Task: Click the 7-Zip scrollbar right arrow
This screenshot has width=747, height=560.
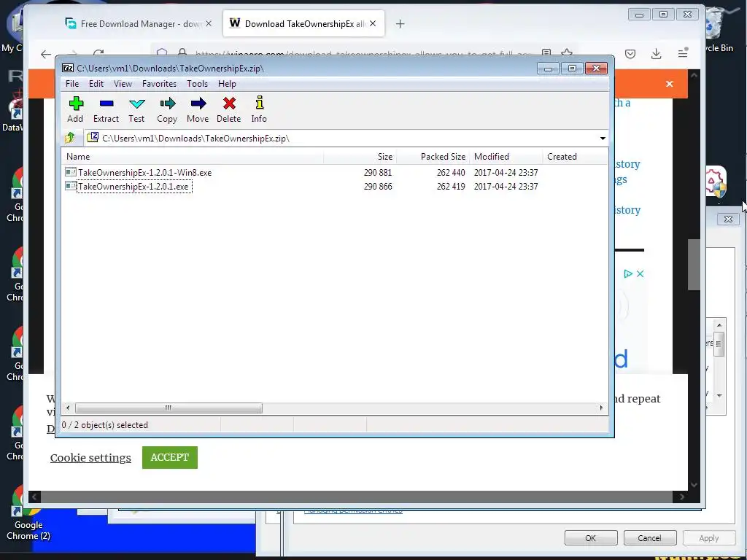Action: [601, 408]
